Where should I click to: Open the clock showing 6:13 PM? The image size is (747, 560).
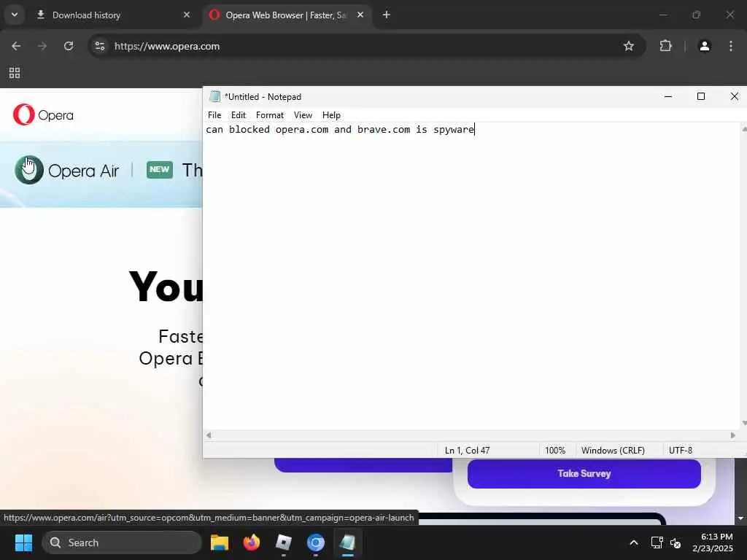pos(713,542)
